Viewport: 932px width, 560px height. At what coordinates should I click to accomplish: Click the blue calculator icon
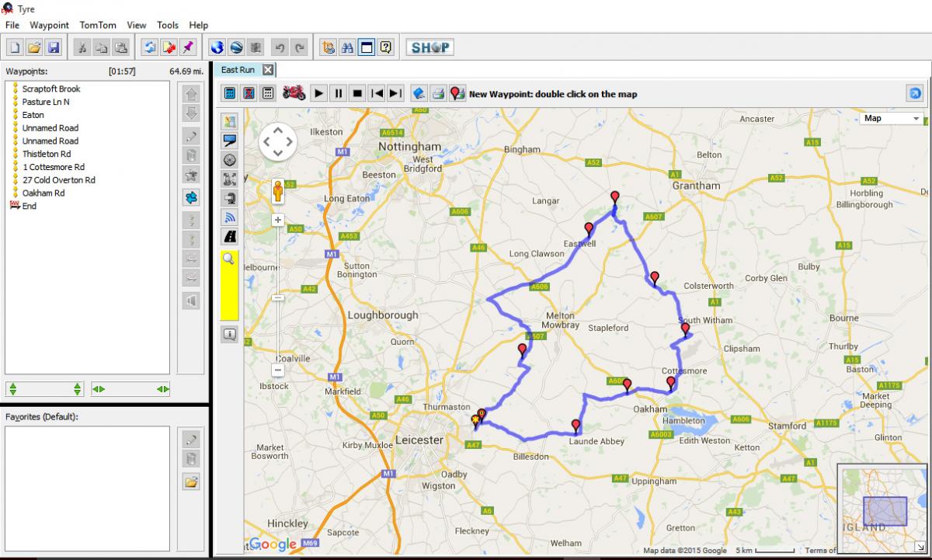click(x=230, y=93)
